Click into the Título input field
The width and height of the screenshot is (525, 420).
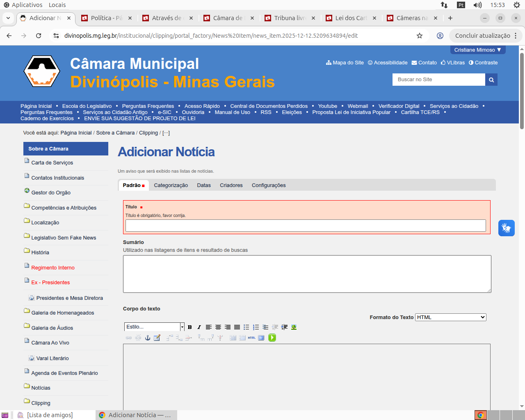pyautogui.click(x=306, y=226)
